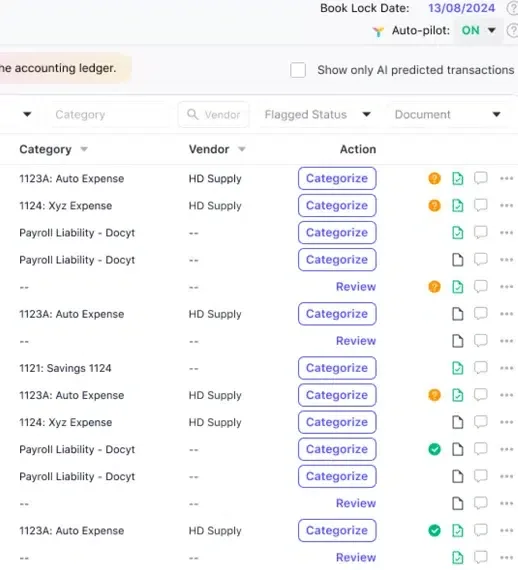Image resolution: width=518 pixels, height=570 pixels.
Task: Click 'Payroll Liability - Docyt' text on verified row
Action: (77, 450)
